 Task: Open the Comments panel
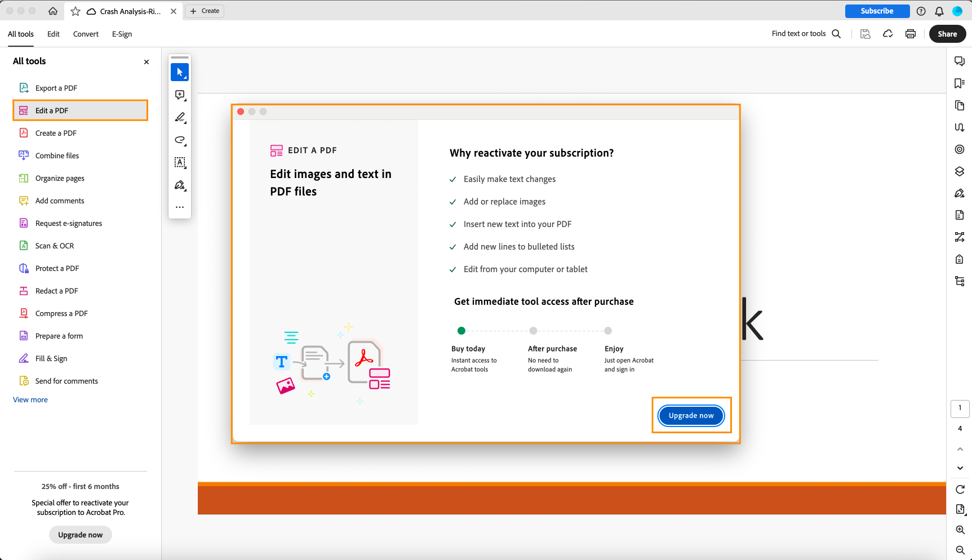(960, 61)
